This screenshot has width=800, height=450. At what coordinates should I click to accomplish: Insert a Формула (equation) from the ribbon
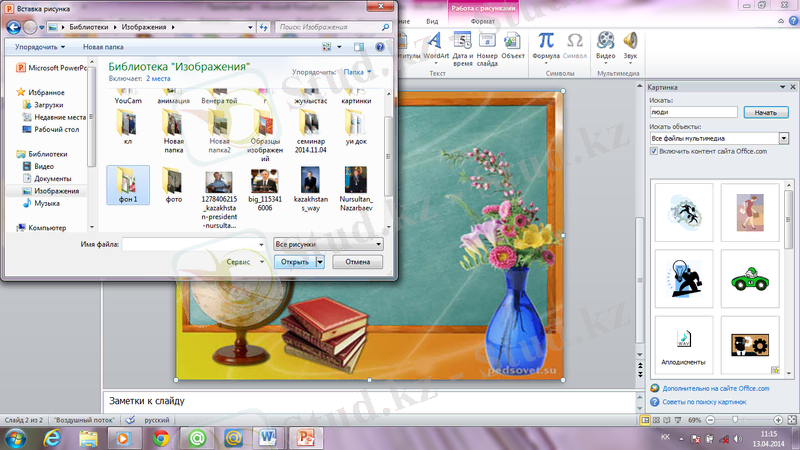tap(546, 44)
